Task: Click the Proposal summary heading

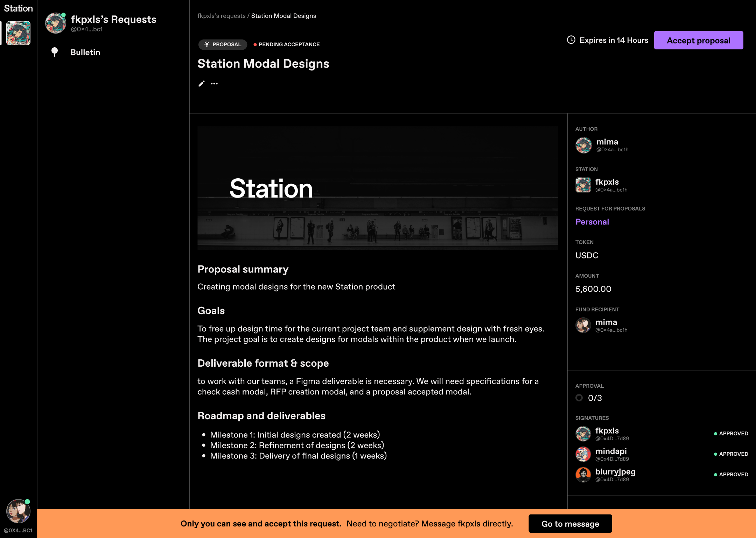Action: click(x=243, y=269)
